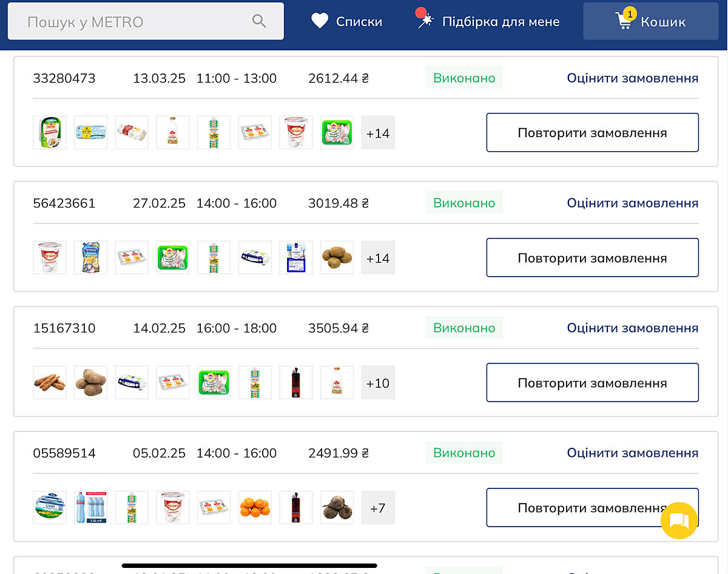The width and height of the screenshot is (728, 574).
Task: Click the search magnifier icon
Action: tap(259, 21)
